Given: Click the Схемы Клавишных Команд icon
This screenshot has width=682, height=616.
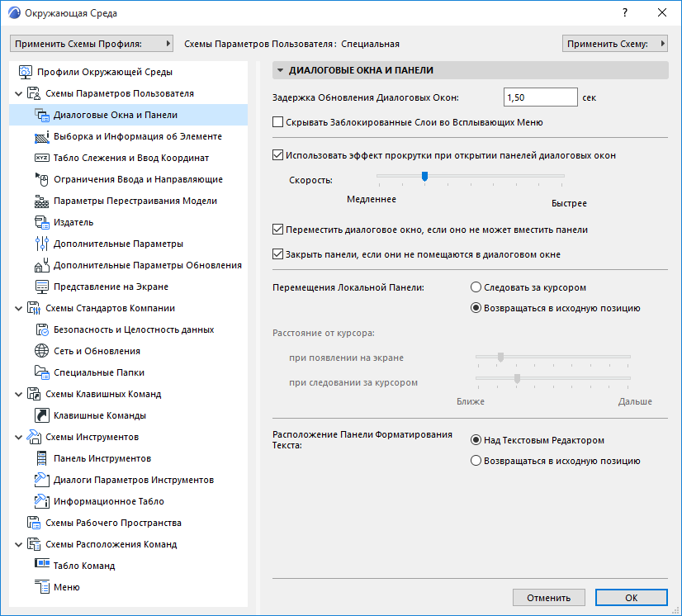Looking at the screenshot, I should [x=34, y=394].
